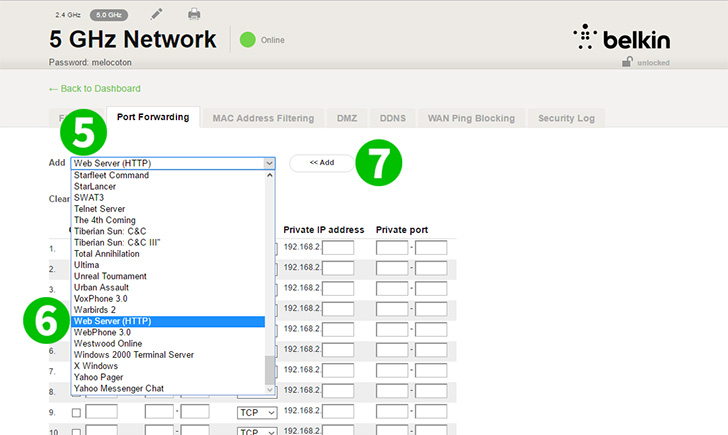Click row 5 private port end field
Viewport: 728px width, 435px height.
click(431, 329)
